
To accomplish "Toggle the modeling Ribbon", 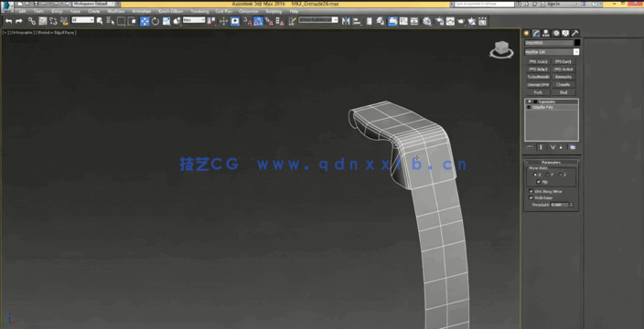I will pos(392,21).
